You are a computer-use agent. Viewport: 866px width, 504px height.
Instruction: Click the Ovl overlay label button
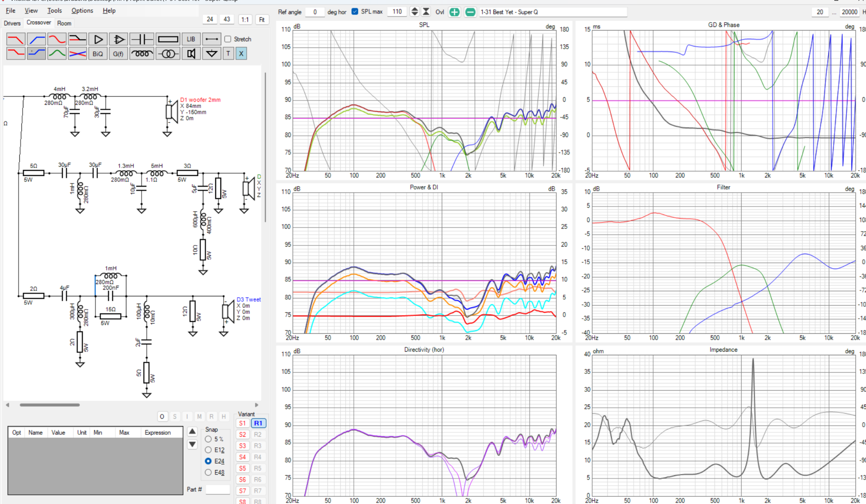click(x=440, y=12)
